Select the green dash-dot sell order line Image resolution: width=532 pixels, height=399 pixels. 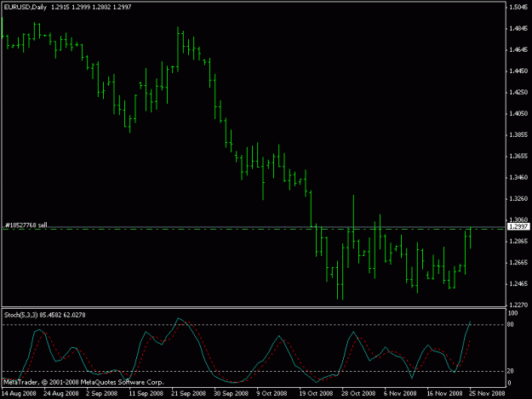tap(254, 230)
